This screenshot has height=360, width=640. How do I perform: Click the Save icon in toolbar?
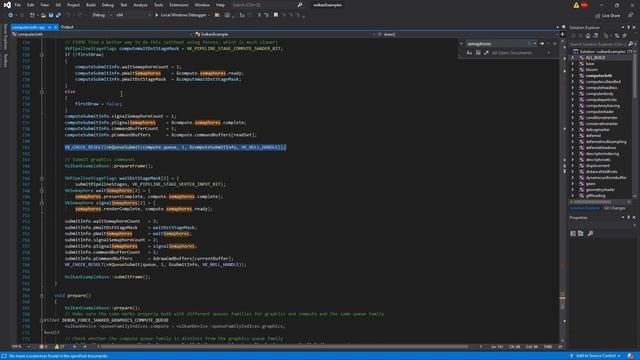pos(51,15)
